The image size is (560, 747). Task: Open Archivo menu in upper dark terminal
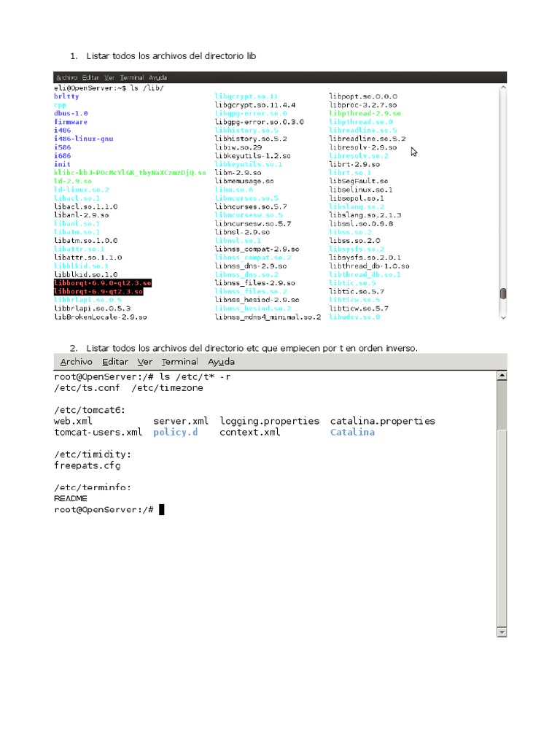coord(66,77)
